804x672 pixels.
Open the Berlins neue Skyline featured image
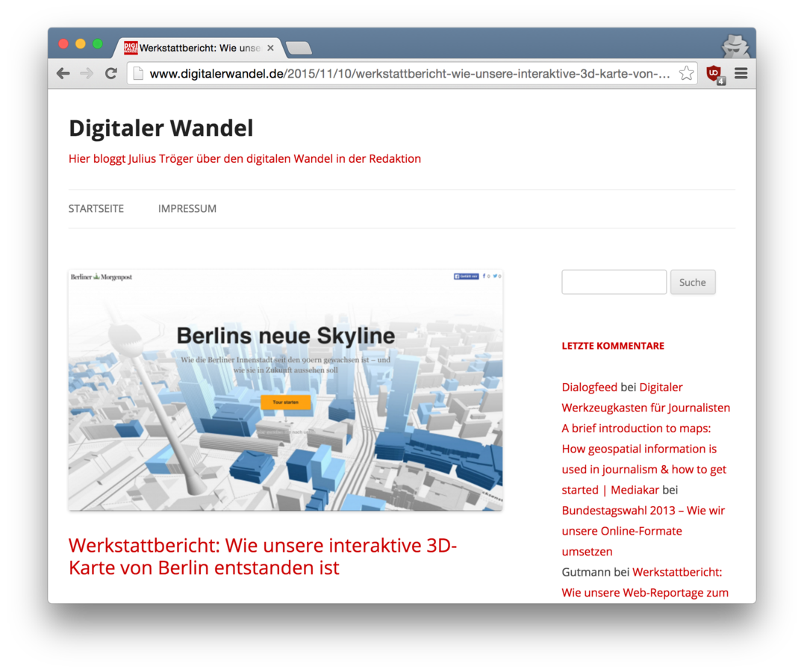click(286, 390)
